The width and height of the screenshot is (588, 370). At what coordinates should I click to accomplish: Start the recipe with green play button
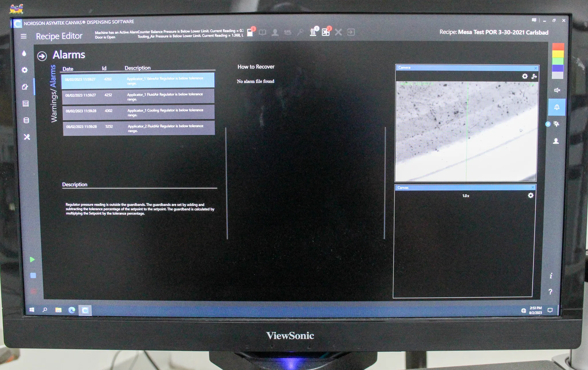point(32,259)
